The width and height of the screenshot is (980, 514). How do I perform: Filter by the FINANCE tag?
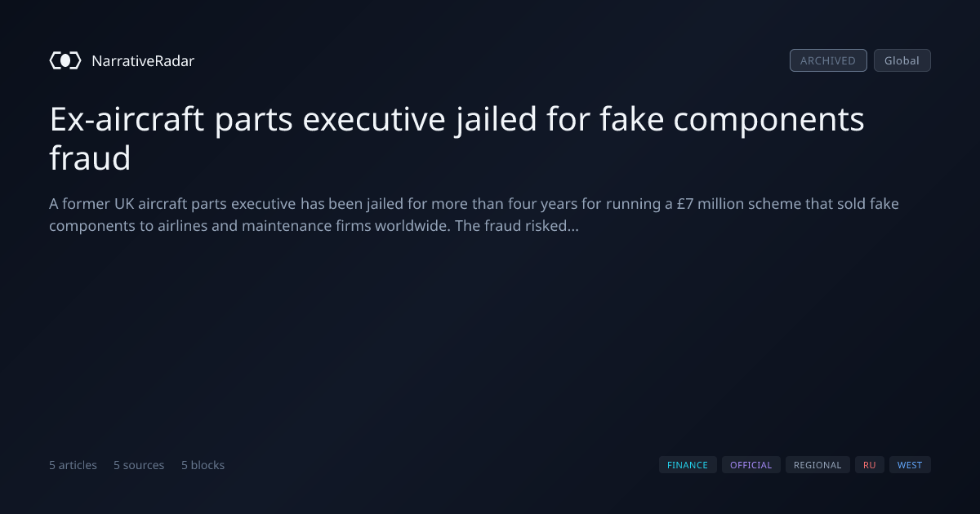coord(688,465)
